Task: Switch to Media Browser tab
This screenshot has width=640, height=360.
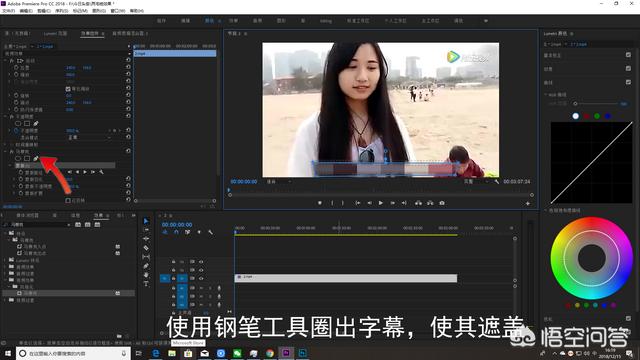Action: point(27,215)
